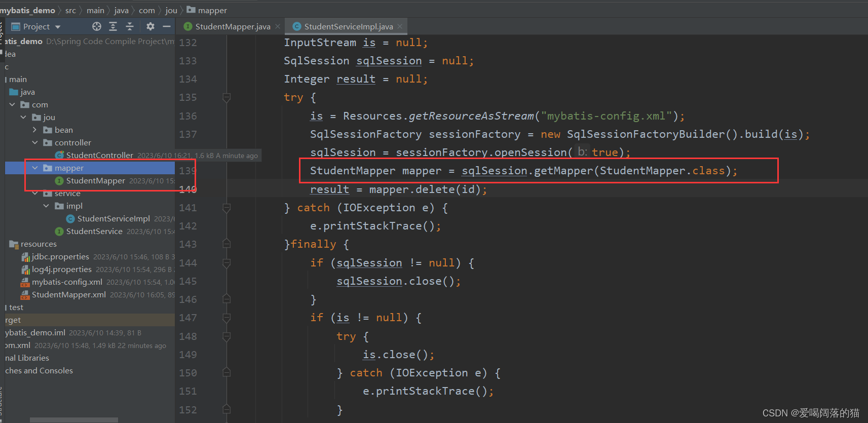Close the StudentServiceImpl.java tab

pos(400,26)
